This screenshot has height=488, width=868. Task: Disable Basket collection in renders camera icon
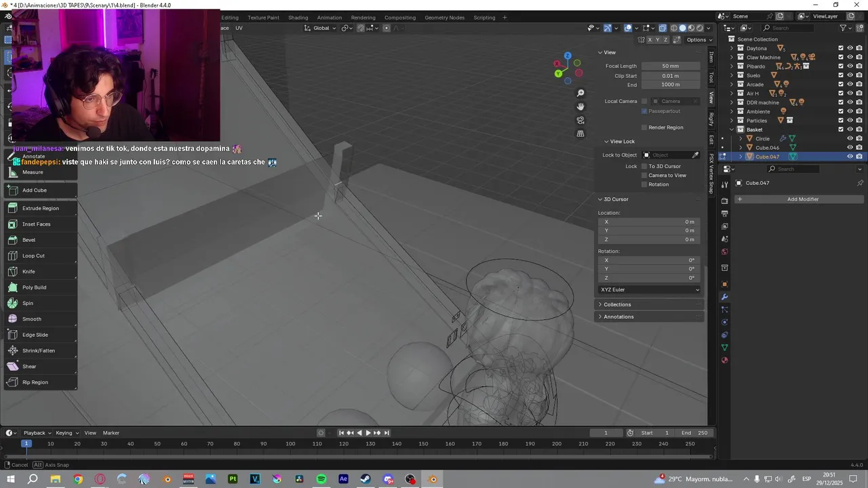tap(859, 129)
